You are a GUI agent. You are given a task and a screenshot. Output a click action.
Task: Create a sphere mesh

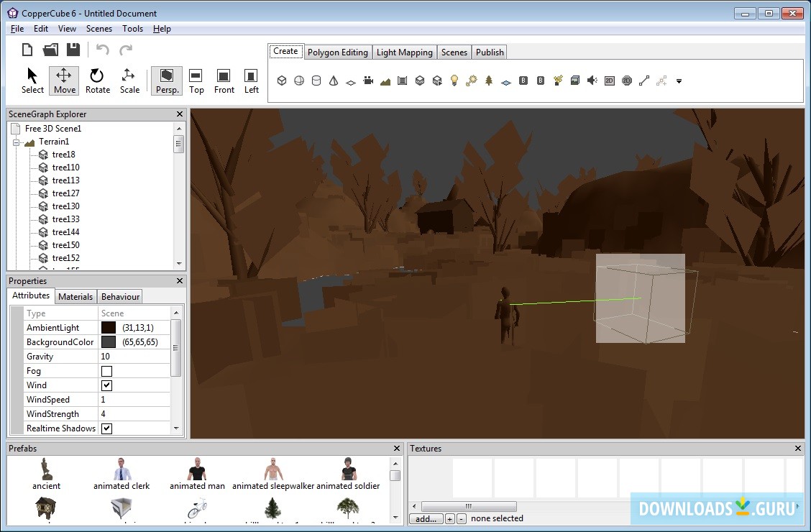coord(299,81)
